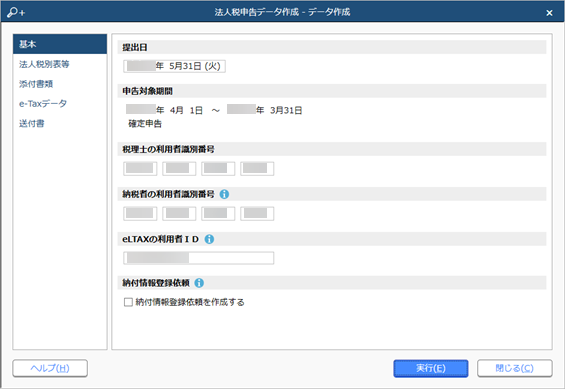
Task: Click the 確定申告 text
Action: [145, 124]
